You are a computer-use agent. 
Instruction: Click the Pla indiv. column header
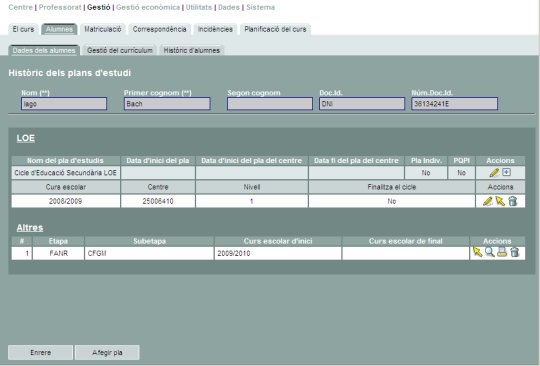tap(426, 160)
